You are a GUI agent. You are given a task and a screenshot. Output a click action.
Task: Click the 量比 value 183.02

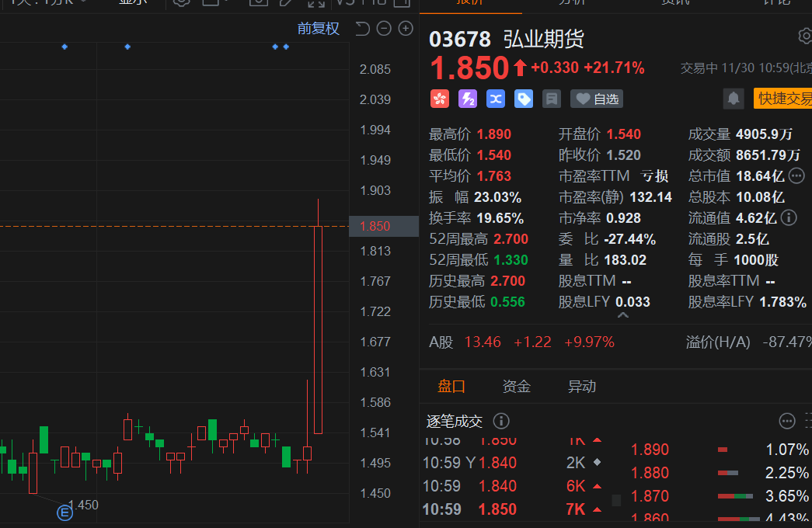[626, 260]
